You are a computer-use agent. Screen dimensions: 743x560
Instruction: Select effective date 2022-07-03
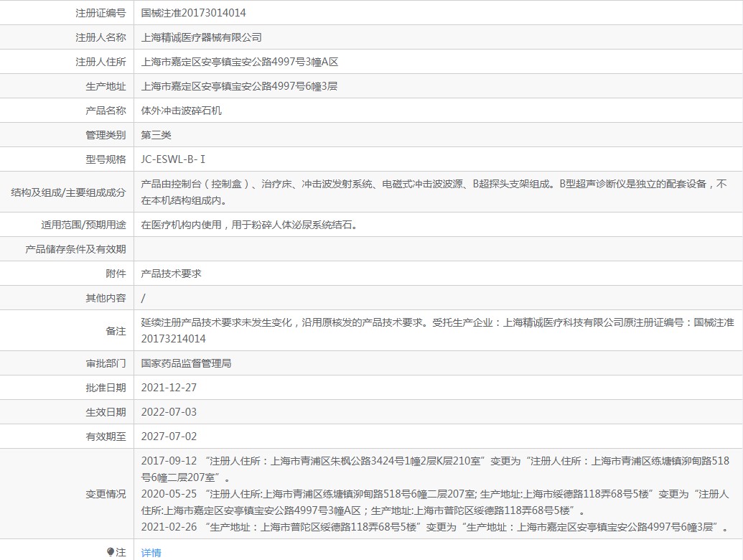169,412
